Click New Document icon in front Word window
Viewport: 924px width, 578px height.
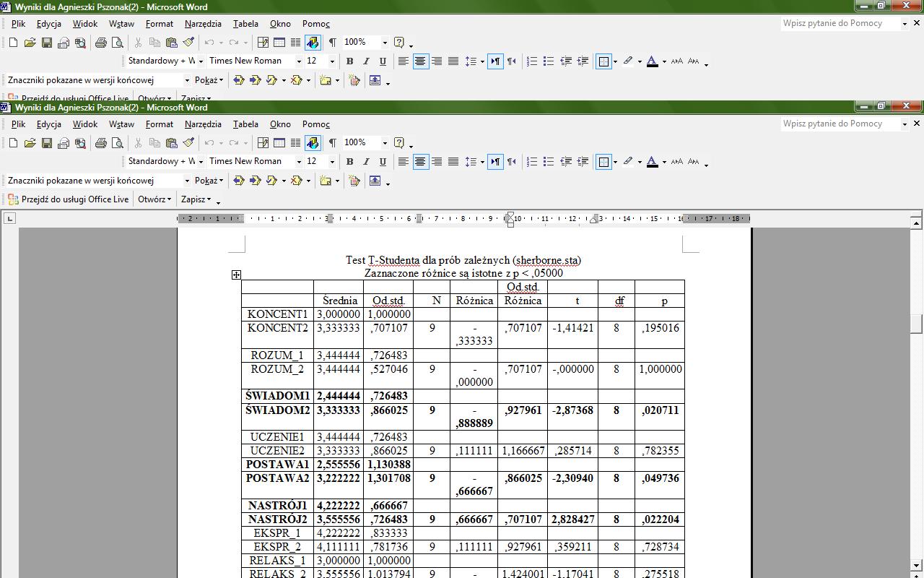13,143
